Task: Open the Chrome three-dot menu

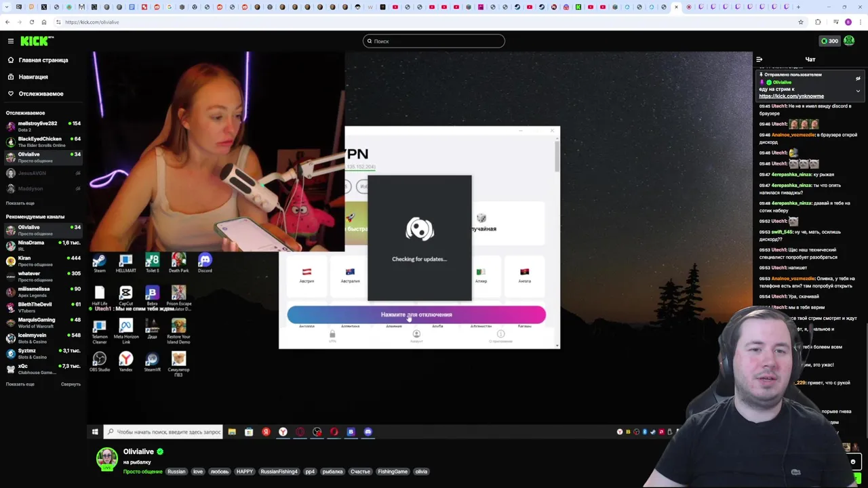Action: click(859, 22)
